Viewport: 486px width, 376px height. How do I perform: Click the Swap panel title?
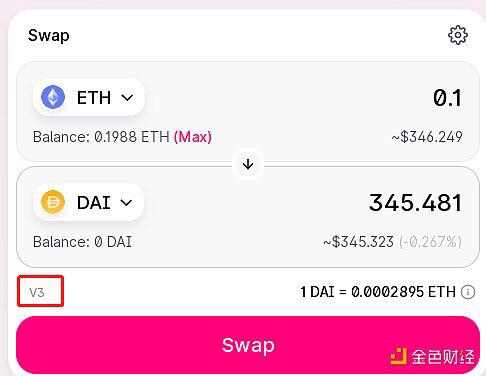click(49, 35)
